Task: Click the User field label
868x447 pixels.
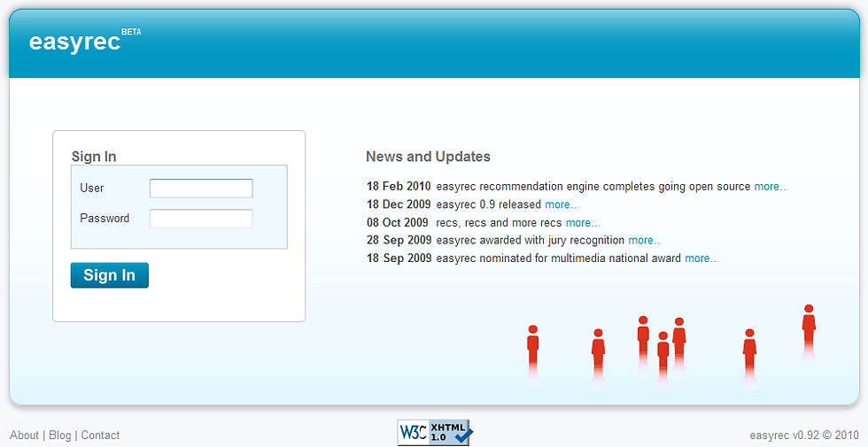Action: 92,188
